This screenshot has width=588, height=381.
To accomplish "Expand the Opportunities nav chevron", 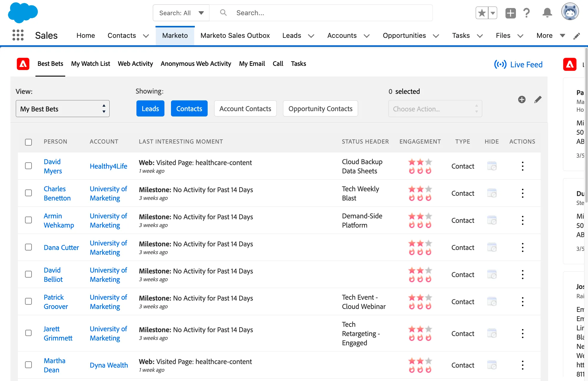I will (x=436, y=36).
